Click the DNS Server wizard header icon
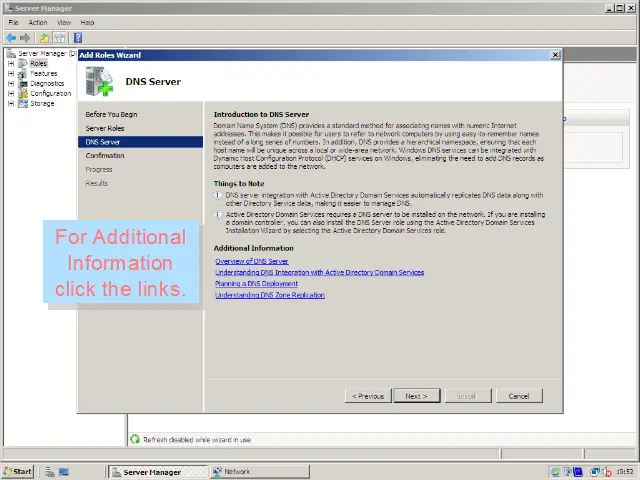This screenshot has width=640, height=480. coord(99,81)
